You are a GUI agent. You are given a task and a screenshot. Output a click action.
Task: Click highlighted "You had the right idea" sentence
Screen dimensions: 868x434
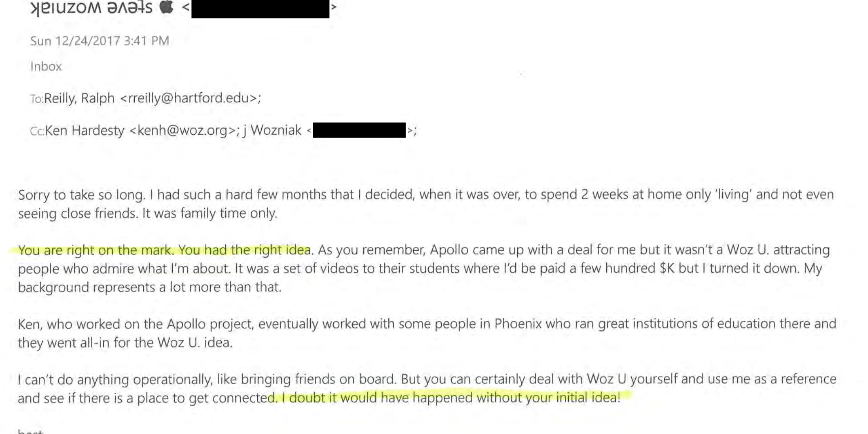tap(245, 250)
